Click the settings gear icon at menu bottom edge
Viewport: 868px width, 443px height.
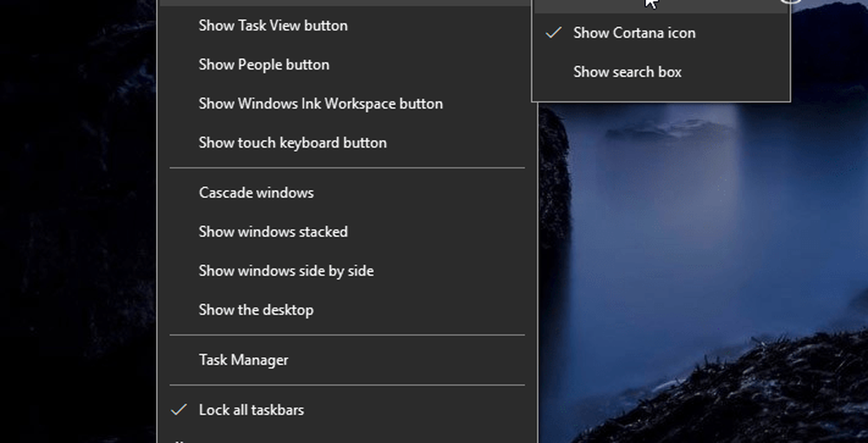coord(178,441)
